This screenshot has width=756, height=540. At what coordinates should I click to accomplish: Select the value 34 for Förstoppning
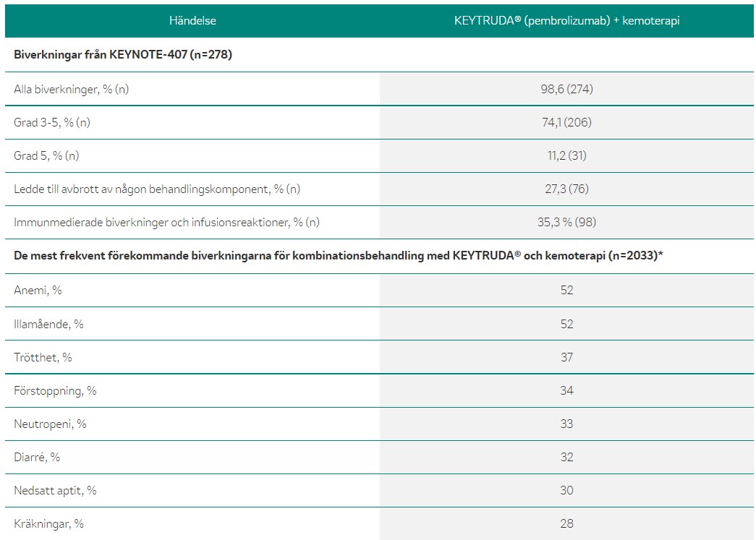coord(566,390)
